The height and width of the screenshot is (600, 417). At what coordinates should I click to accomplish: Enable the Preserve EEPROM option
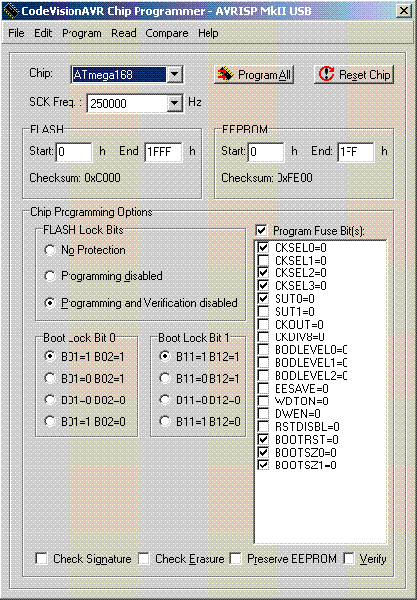(236, 559)
